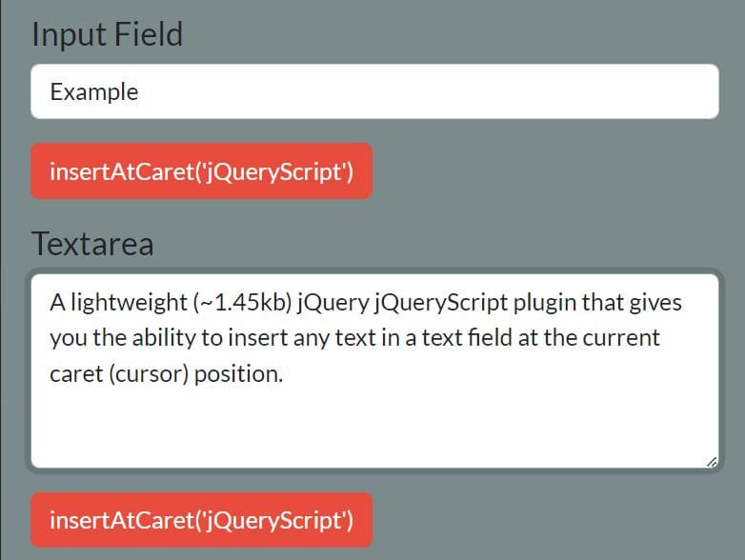Click the textarea resize grip icon
The width and height of the screenshot is (745, 560).
[712, 462]
